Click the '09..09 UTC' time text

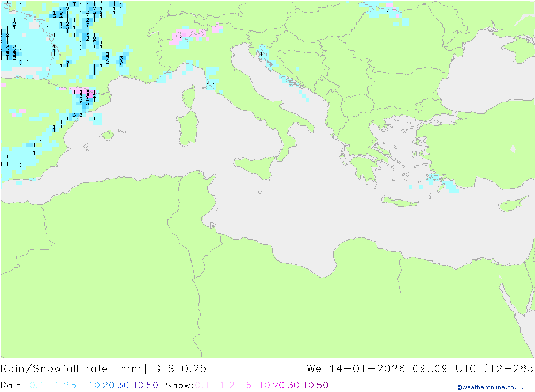(445, 369)
